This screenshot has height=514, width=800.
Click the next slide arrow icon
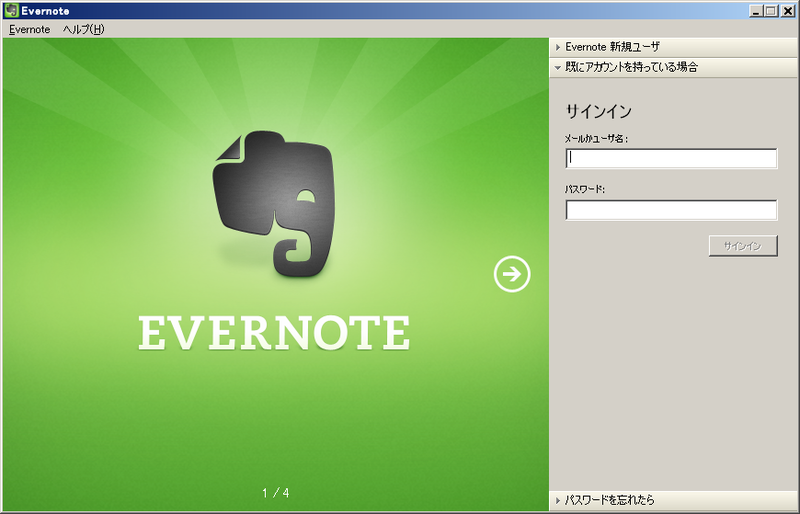(x=512, y=274)
